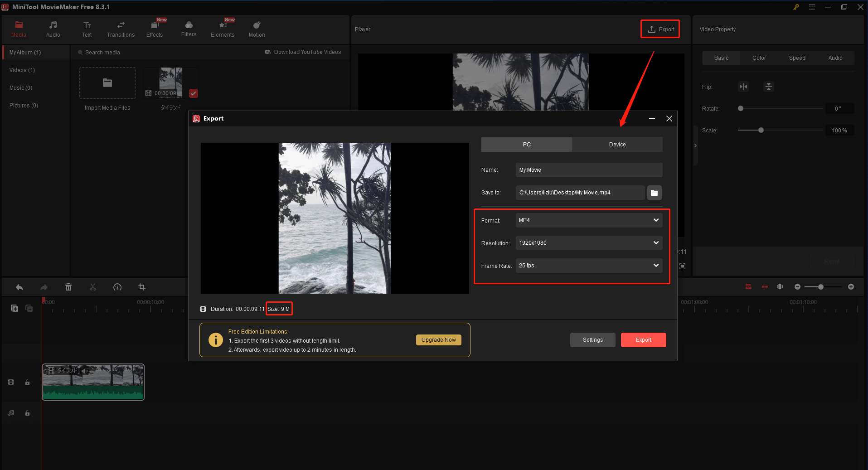Switch to the Color tab in Video Property

click(759, 58)
